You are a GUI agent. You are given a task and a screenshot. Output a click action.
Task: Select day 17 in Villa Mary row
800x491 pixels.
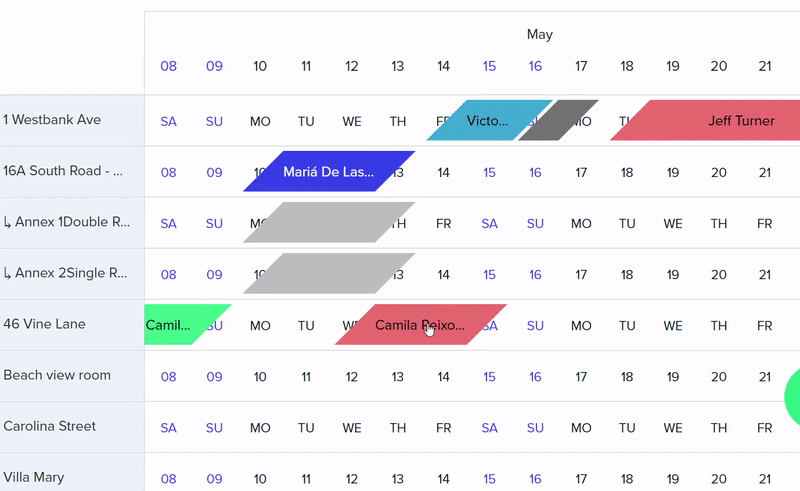(x=581, y=479)
